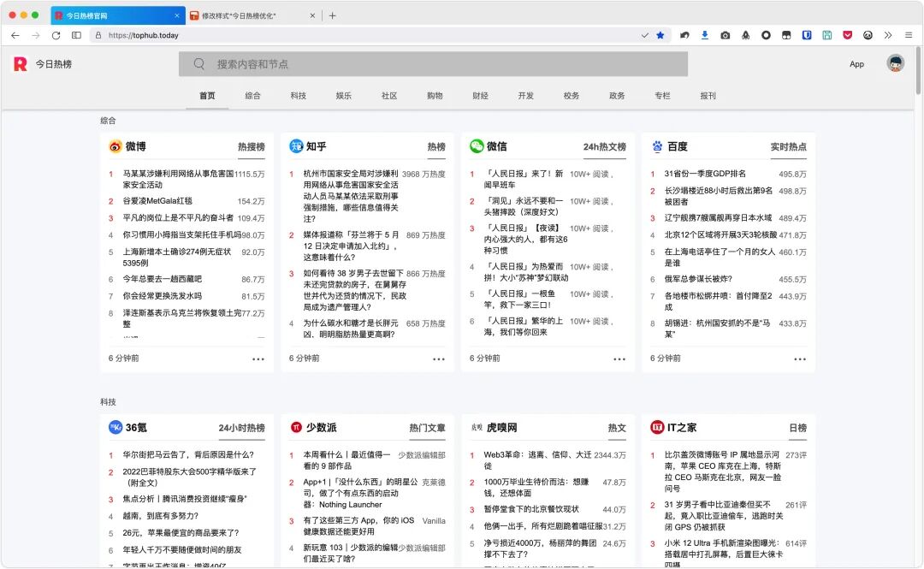Screen dimensions: 924x569
Task: Open the 微博 card three-dot menu
Action: click(258, 359)
